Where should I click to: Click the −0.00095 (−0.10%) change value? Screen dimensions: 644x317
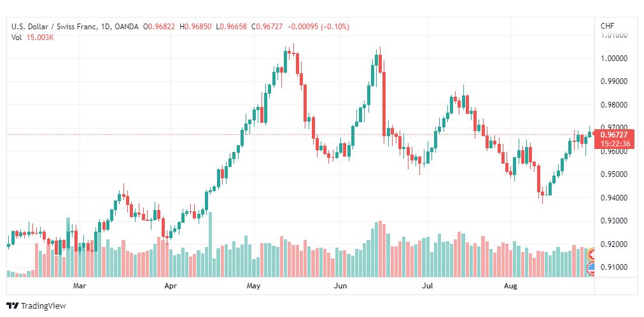[x=318, y=27]
